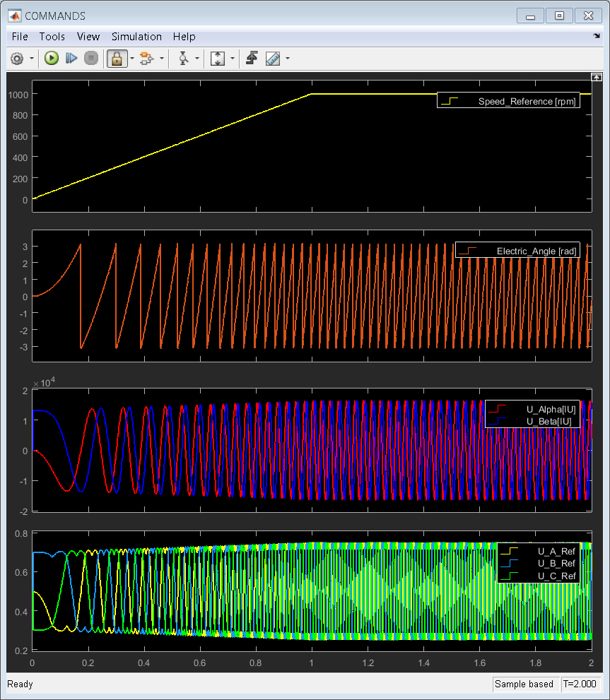Click the Speed_Reference [rpm] legend label
This screenshot has height=700, width=610.
click(x=527, y=102)
